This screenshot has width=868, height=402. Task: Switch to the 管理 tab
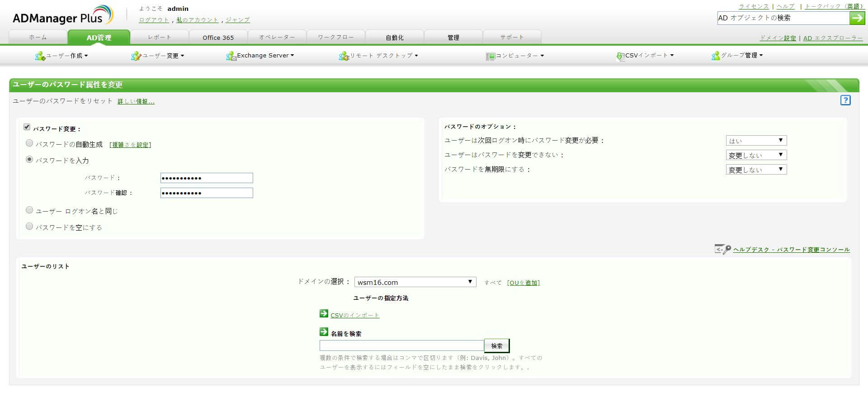click(453, 37)
